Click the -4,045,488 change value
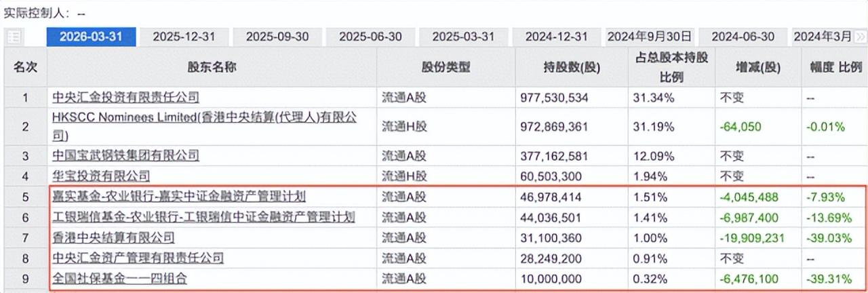 (x=750, y=197)
